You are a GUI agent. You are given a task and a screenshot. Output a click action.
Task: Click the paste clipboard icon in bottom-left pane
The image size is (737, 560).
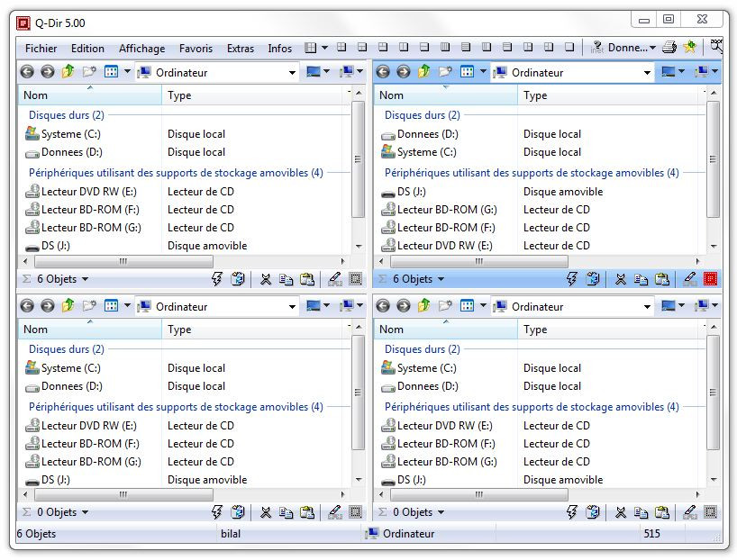click(x=306, y=512)
